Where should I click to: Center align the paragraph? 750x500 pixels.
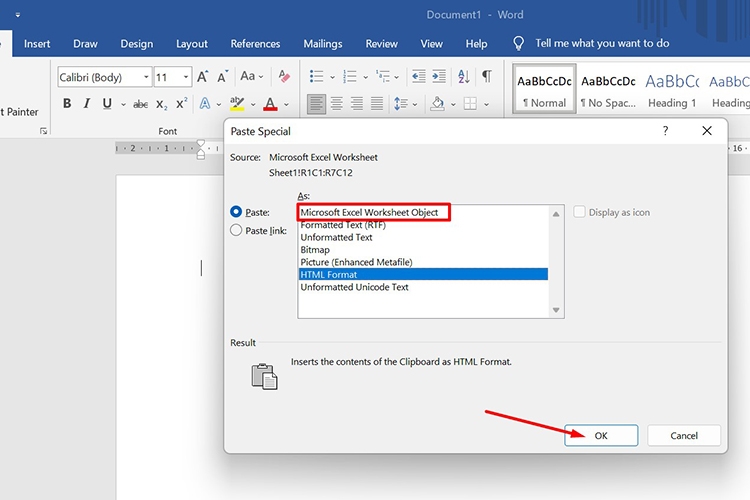pos(337,104)
